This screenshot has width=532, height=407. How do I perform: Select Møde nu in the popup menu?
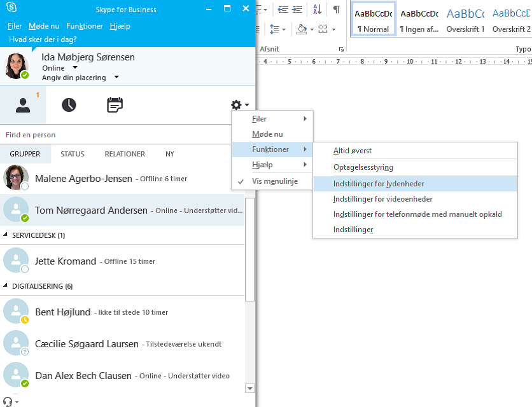pyautogui.click(x=272, y=134)
